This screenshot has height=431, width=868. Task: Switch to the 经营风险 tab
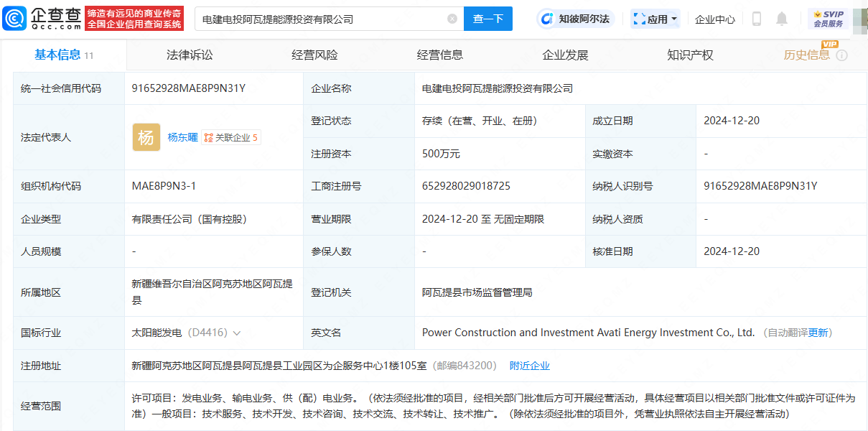tap(314, 55)
